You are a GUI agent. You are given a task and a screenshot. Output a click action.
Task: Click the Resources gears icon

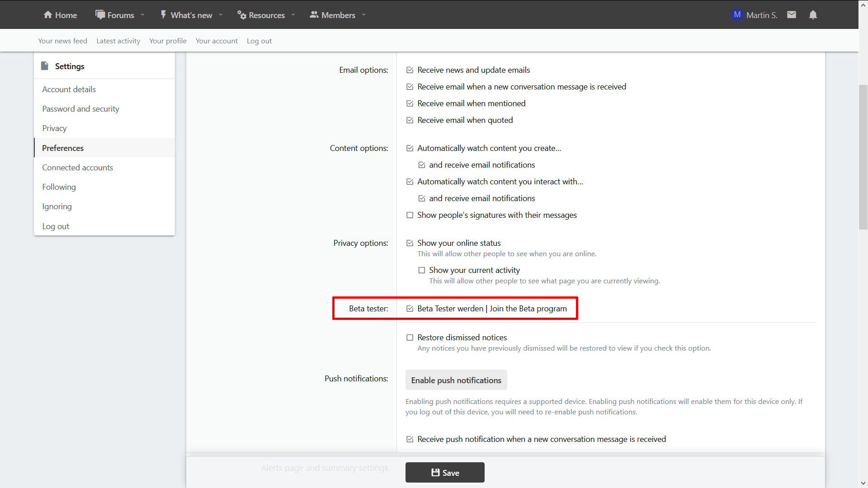(242, 15)
